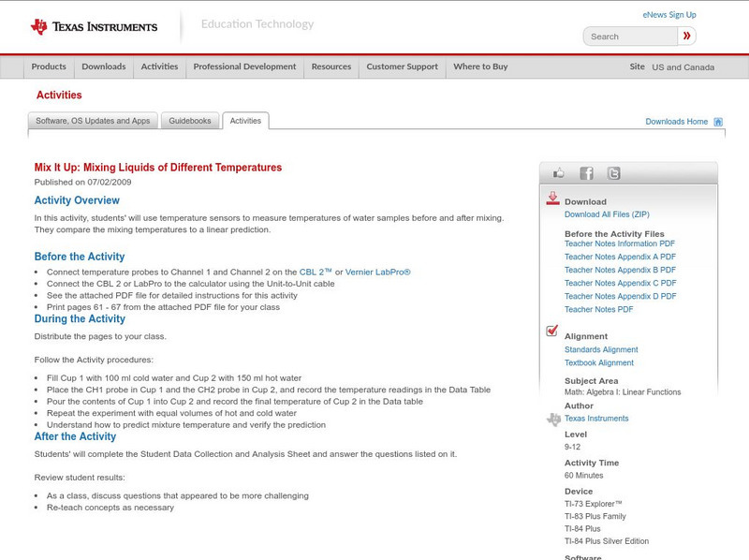This screenshot has height=560, width=749.
Task: Switch to the Guidebooks tab
Action: pos(190,121)
